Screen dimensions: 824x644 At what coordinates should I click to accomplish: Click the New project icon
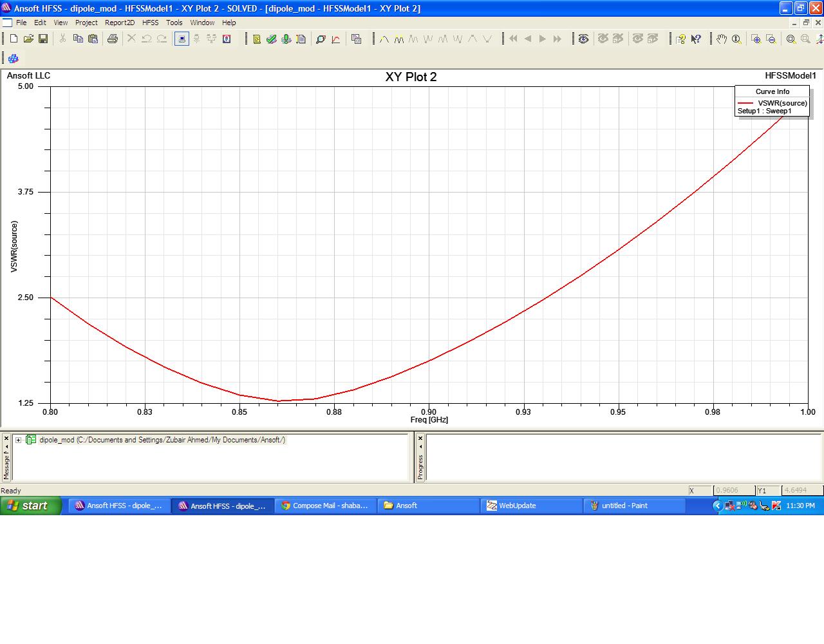coord(14,39)
